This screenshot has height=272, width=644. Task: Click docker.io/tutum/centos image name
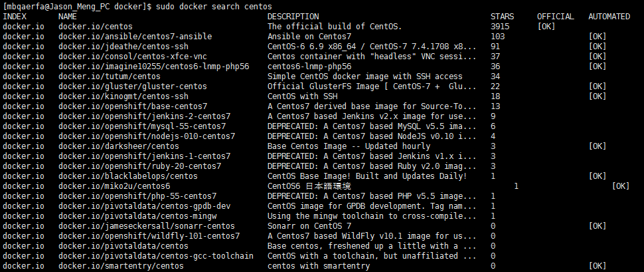pos(110,76)
